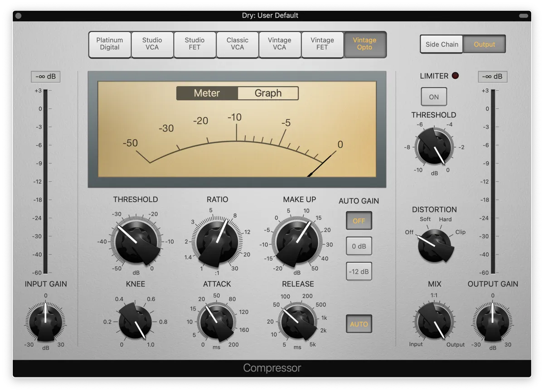This screenshot has height=392, width=544.
Task: Adjust the ATTACK time knob
Action: pos(217,323)
